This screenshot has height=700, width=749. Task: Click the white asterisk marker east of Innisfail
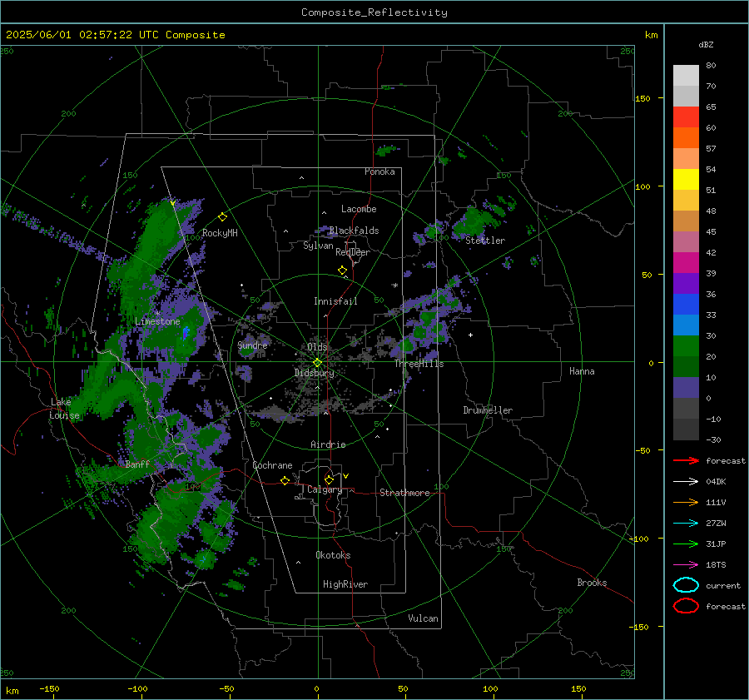[395, 285]
